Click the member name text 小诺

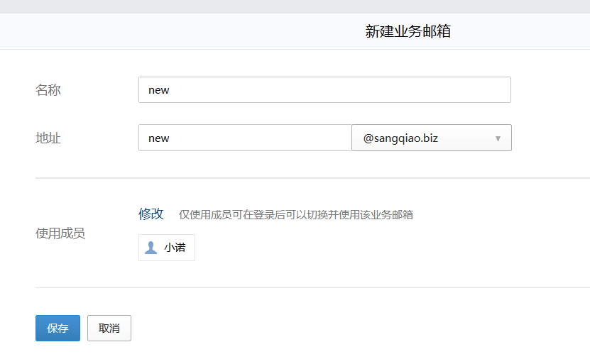[175, 248]
